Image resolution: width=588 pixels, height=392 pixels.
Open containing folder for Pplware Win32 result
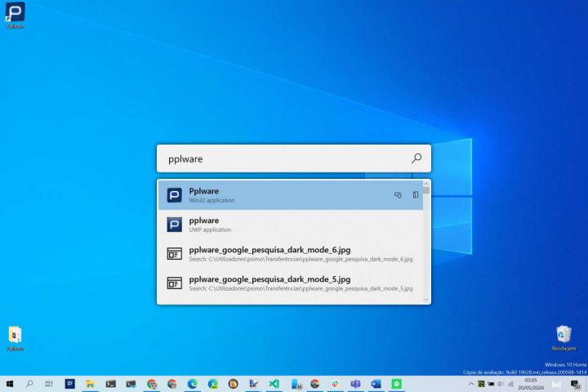pos(416,195)
